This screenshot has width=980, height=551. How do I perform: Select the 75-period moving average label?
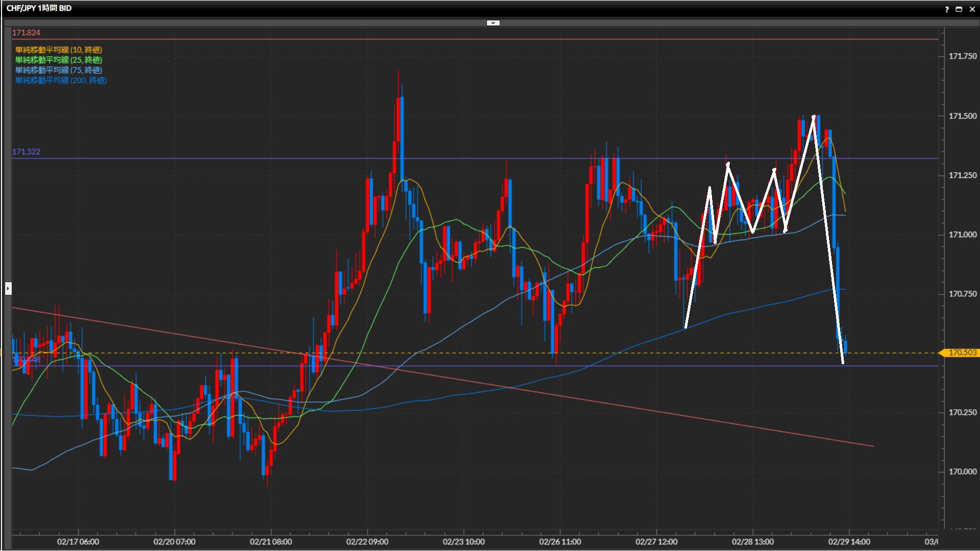tap(59, 70)
